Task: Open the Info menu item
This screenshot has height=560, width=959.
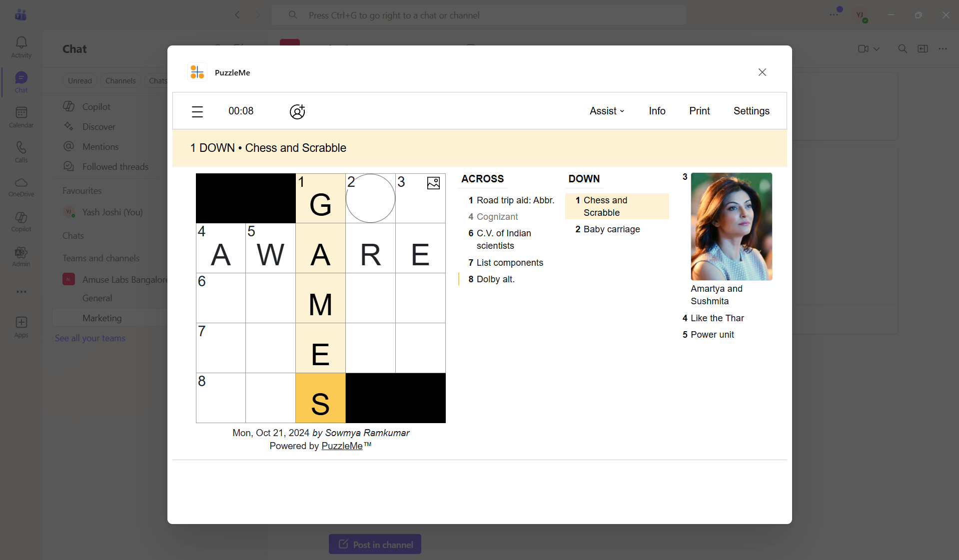Action: point(657,111)
